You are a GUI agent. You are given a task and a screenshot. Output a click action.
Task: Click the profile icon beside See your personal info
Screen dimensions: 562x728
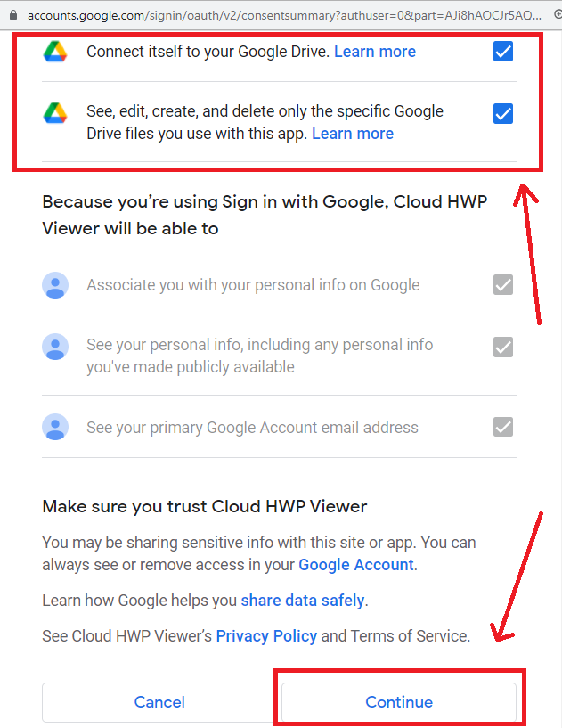click(x=55, y=347)
